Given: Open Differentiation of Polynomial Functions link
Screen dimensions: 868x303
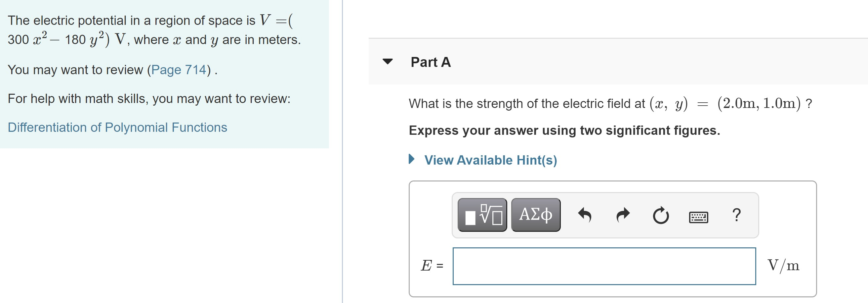Looking at the screenshot, I should (x=117, y=127).
